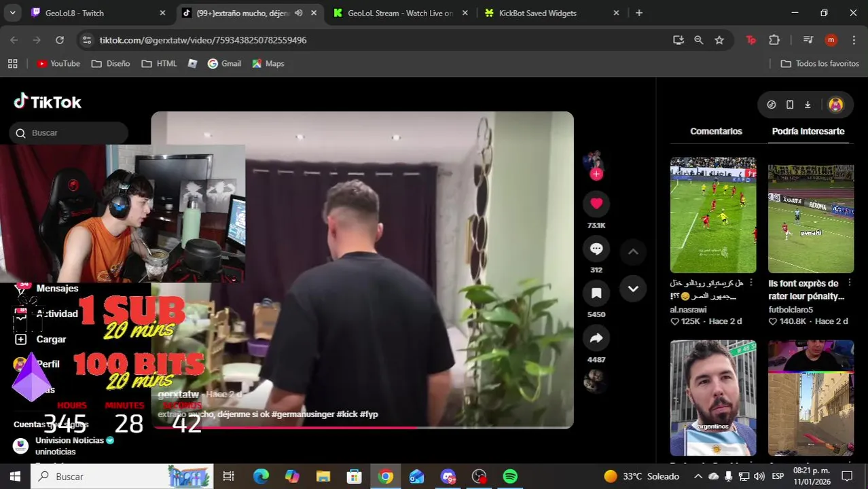Open the Gmail bookmark
Screen dimensions: 868x489
click(x=224, y=63)
